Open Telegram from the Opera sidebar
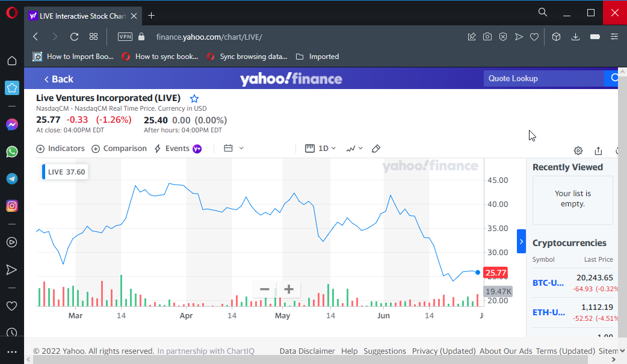Image resolution: width=627 pixels, height=364 pixels. point(12,179)
